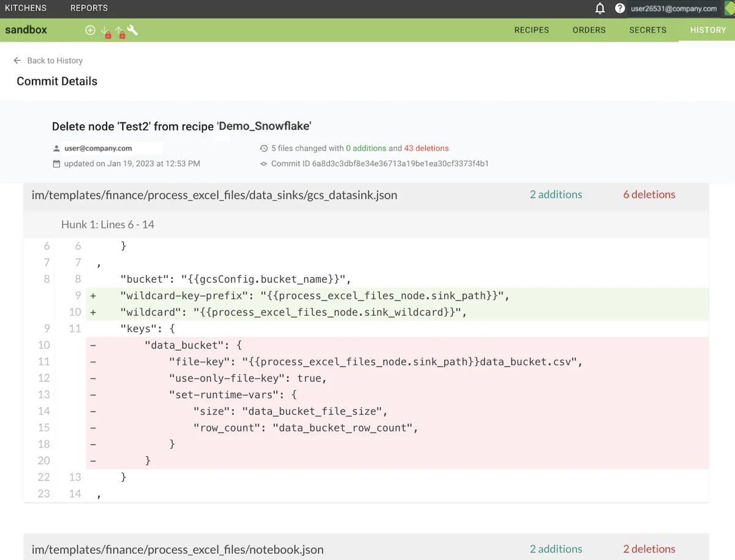This screenshot has height=560, width=735.
Task: Collapse the gcs_datasink.json diff section
Action: (214, 195)
